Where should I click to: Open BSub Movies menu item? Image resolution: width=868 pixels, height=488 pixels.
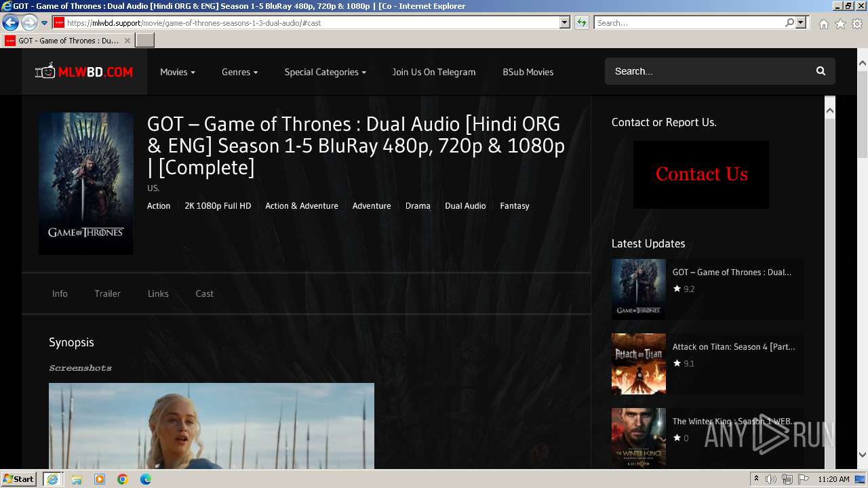coord(528,72)
